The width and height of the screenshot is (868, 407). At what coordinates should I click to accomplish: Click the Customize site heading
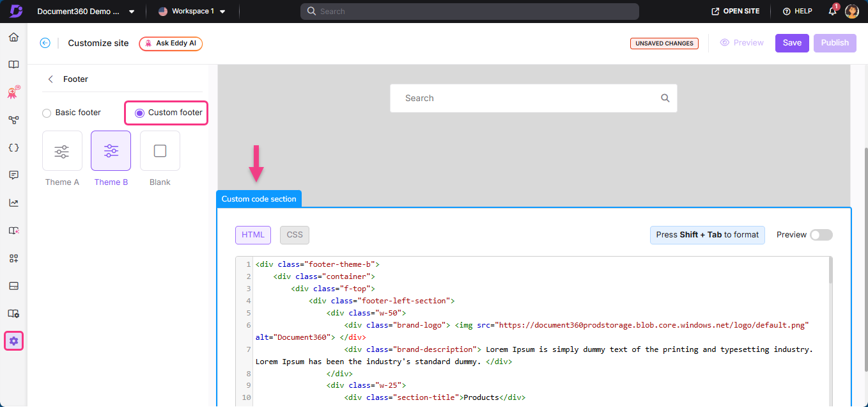[98, 44]
